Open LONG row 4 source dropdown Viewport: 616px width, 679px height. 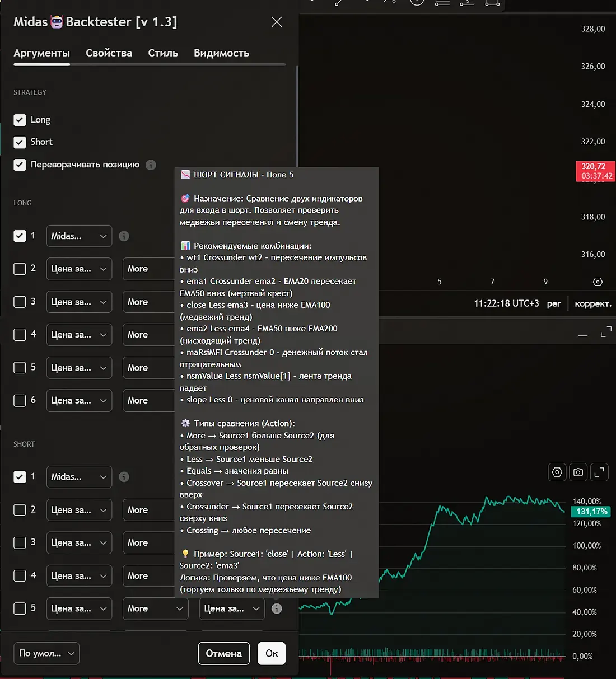79,335
